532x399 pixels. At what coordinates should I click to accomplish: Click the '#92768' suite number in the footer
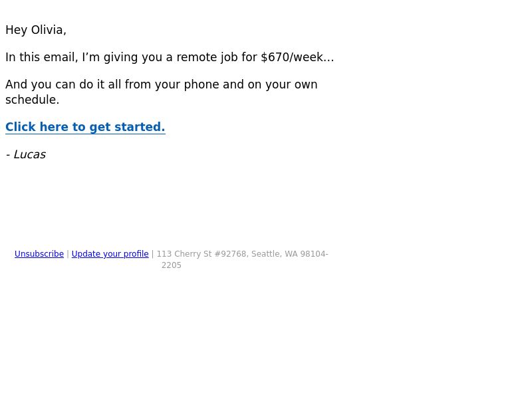coord(231,254)
